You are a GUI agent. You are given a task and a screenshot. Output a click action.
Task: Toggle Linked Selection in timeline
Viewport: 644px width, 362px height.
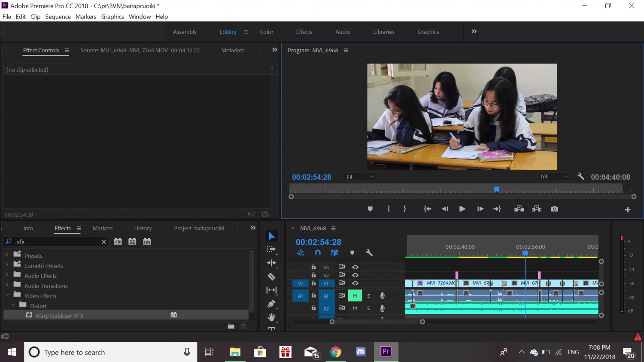[x=335, y=253]
